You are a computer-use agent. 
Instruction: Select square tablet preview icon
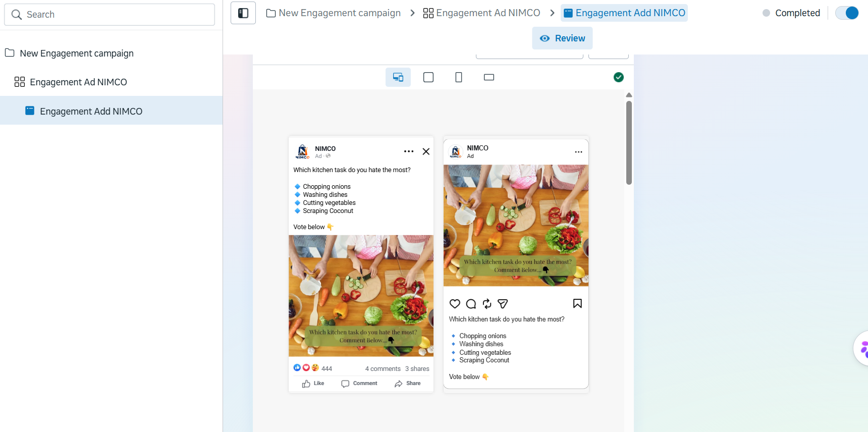click(428, 77)
